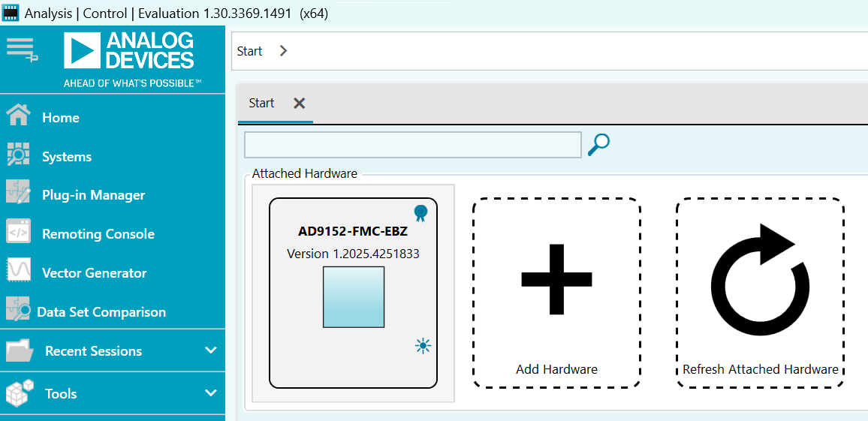This screenshot has width=868, height=421.
Task: Click the Version 1.2025.4251833 text
Action: click(353, 254)
